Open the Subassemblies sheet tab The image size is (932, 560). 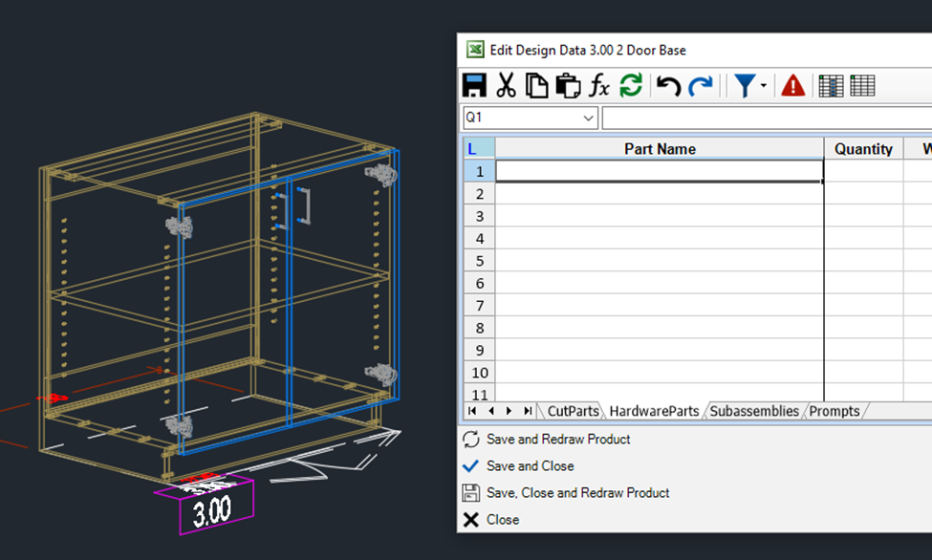pyautogui.click(x=754, y=411)
